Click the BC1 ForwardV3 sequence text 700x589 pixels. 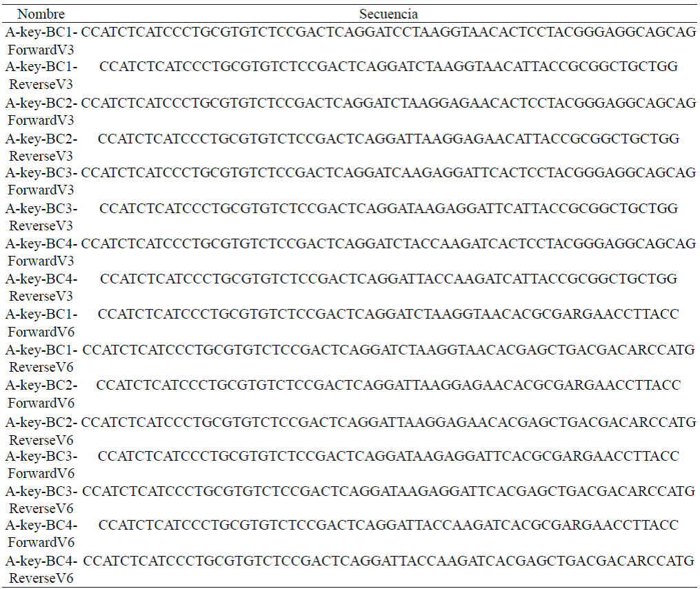coord(388,32)
